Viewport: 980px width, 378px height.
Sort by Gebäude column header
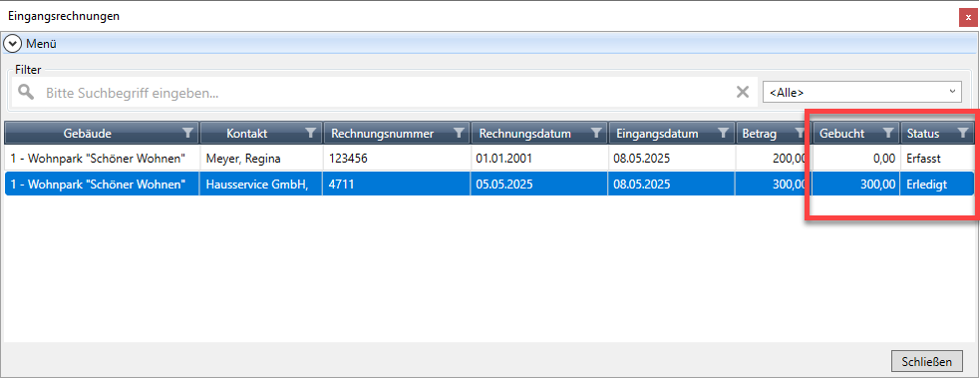[x=102, y=133]
